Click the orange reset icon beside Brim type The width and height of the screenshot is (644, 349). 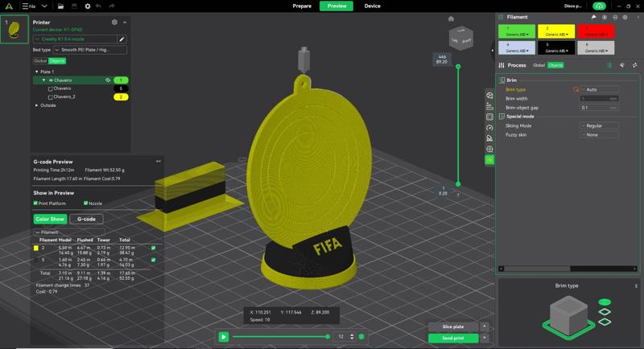click(x=576, y=89)
